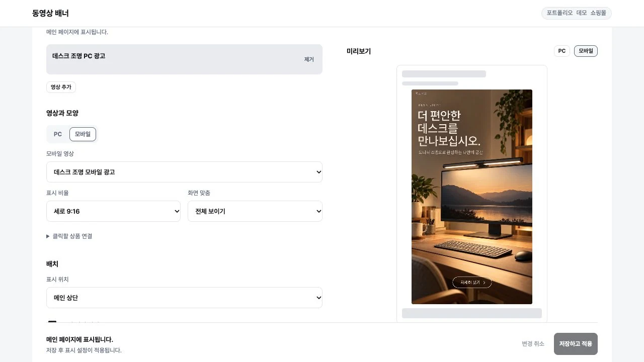Image resolution: width=644 pixels, height=362 pixels.
Task: Click the desk lamp ad preview thumbnail
Action: point(472,197)
